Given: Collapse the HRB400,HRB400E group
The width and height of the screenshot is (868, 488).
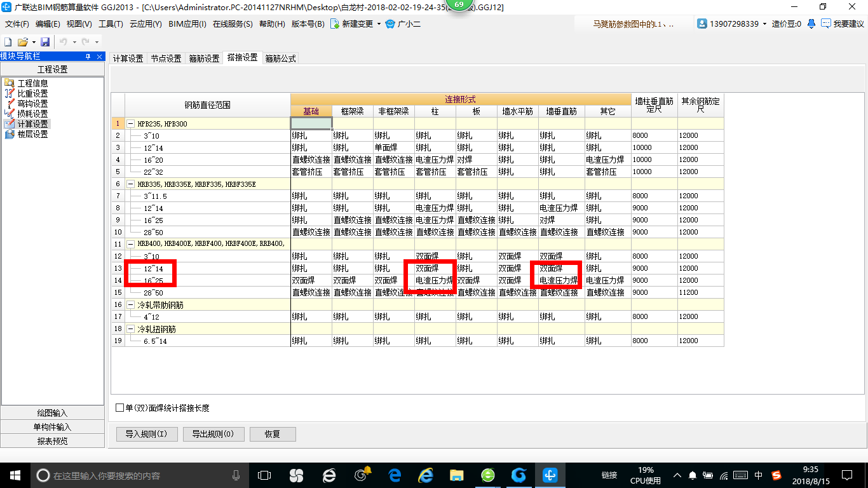Looking at the screenshot, I should pyautogui.click(x=130, y=244).
